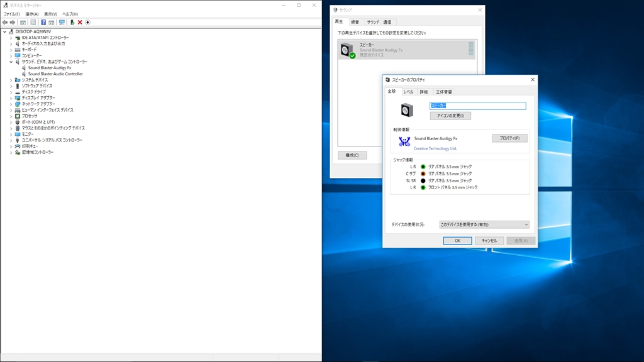The width and height of the screenshot is (644, 362).
Task: Select the Sound Blaster Audigy Fx tree item
Action: [50, 68]
